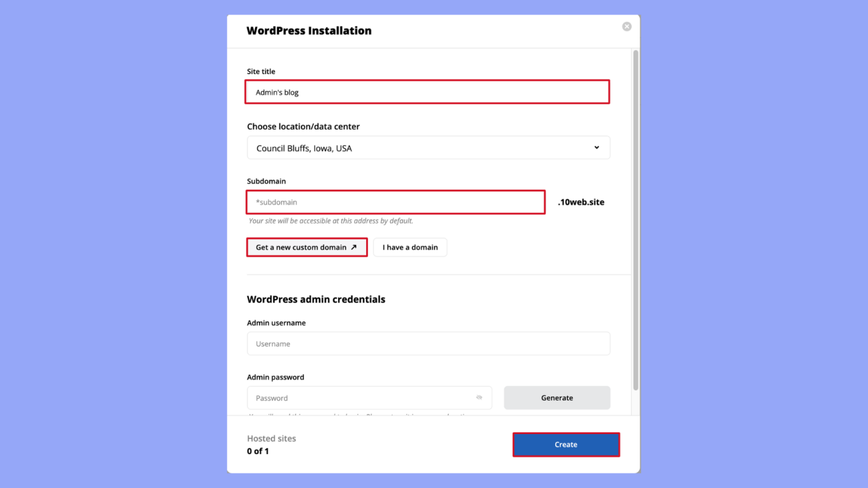Focus the subdomain input field
The height and width of the screenshot is (488, 868).
pos(395,202)
